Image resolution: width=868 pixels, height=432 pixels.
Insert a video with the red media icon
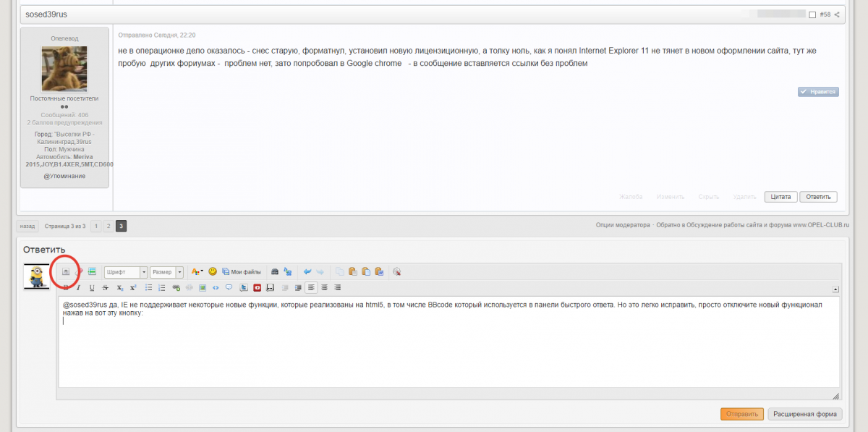coord(257,287)
